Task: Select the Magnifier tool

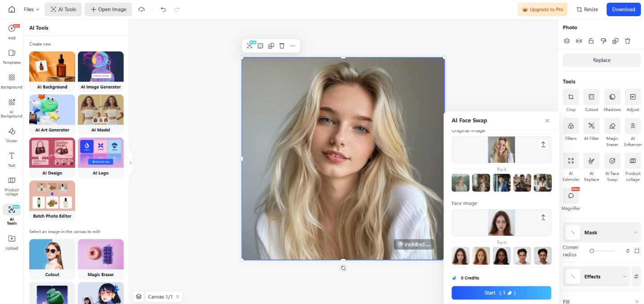Action: coord(571,199)
